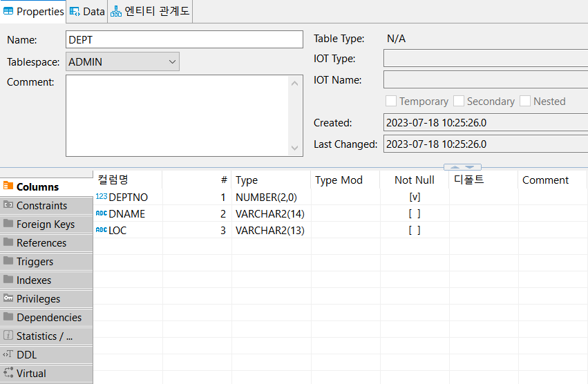Click the ABC string icon beside LOC

click(102, 229)
